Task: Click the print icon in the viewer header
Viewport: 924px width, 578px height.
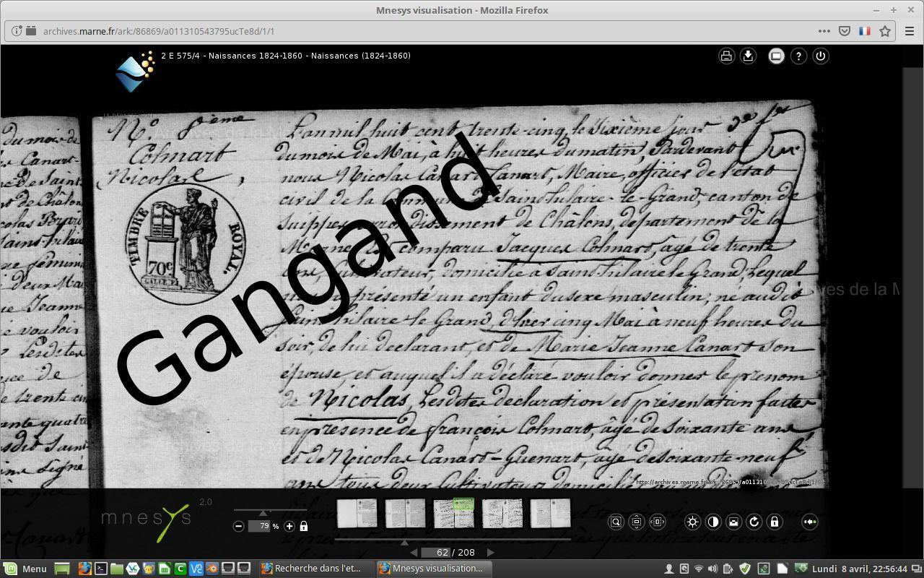Action: (726, 56)
